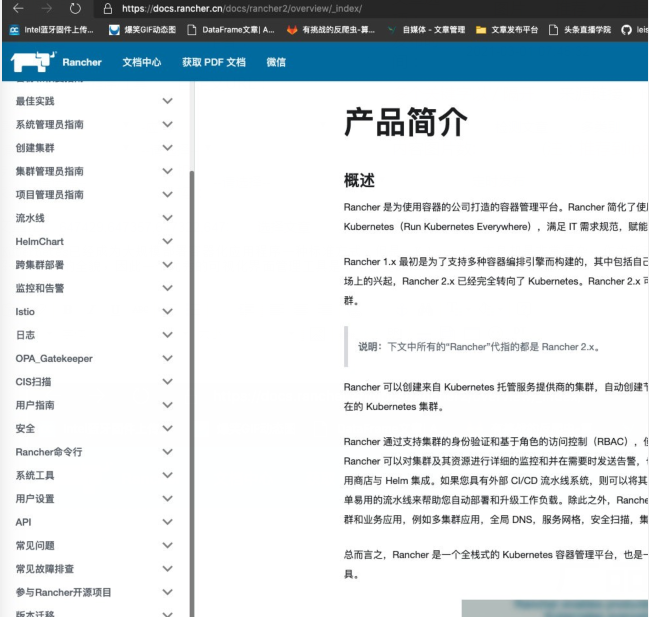Click the browser back arrow
The height and width of the screenshot is (617, 649).
18,8
